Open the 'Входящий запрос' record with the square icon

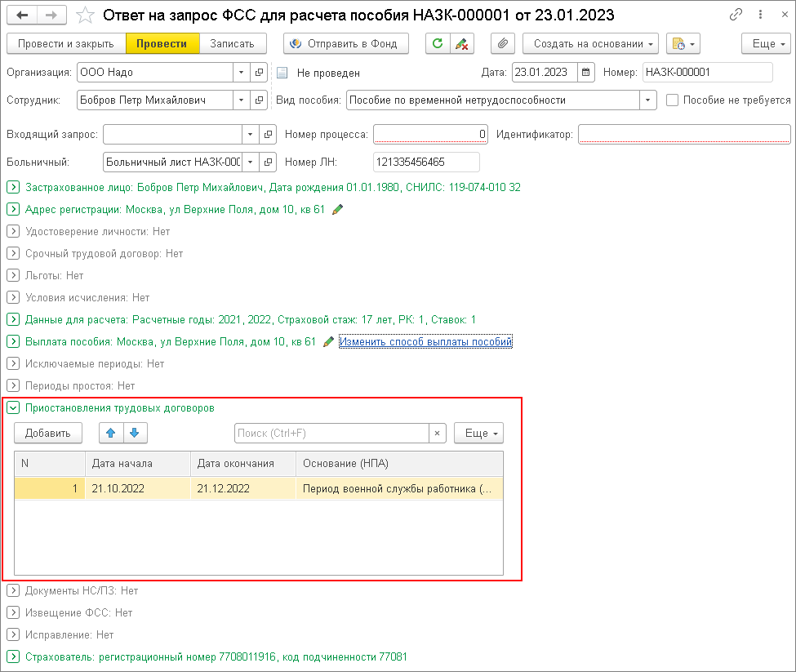pyautogui.click(x=268, y=135)
